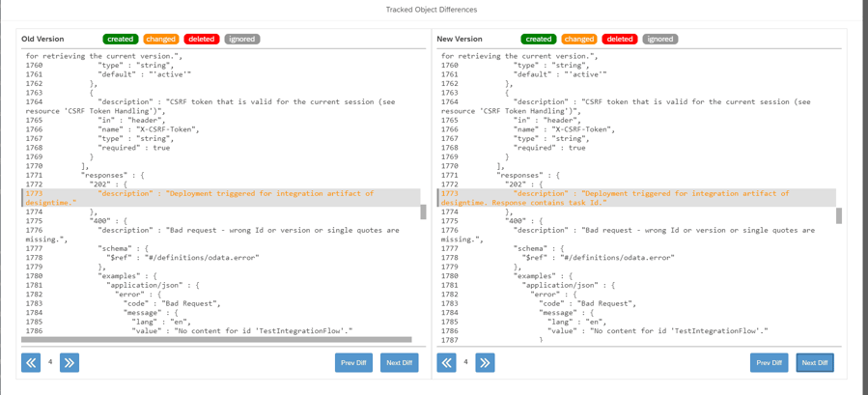Select changed line 1773 in Old Version
Image resolution: width=868 pixels, height=395 pixels.
pyautogui.click(x=221, y=198)
